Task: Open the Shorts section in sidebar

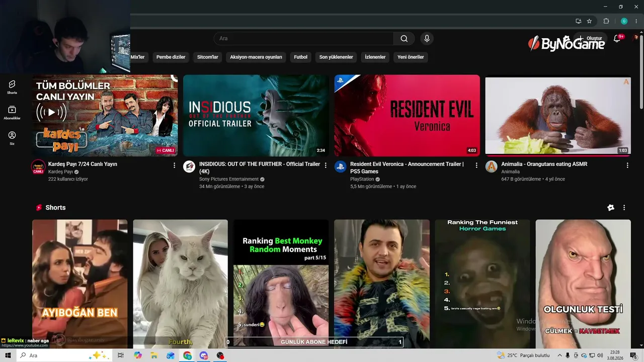Action: coord(12,86)
